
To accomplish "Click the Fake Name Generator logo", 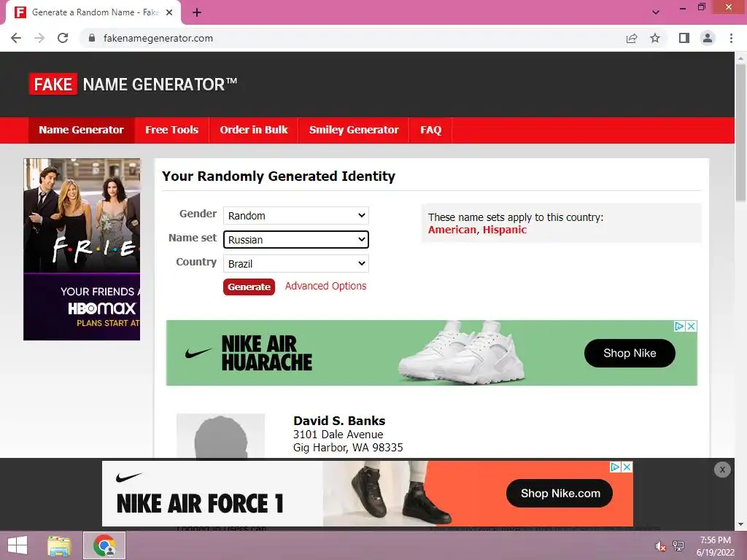I will (x=133, y=85).
